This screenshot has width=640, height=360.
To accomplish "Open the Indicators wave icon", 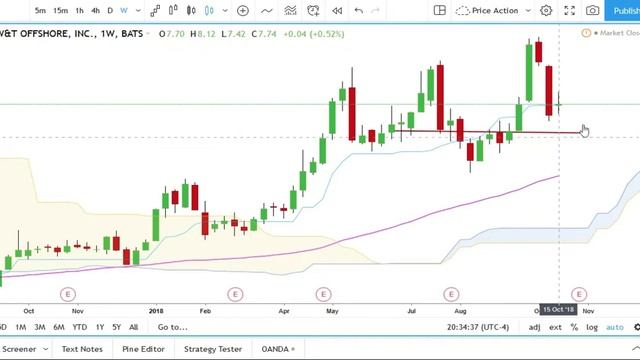I will point(267,11).
